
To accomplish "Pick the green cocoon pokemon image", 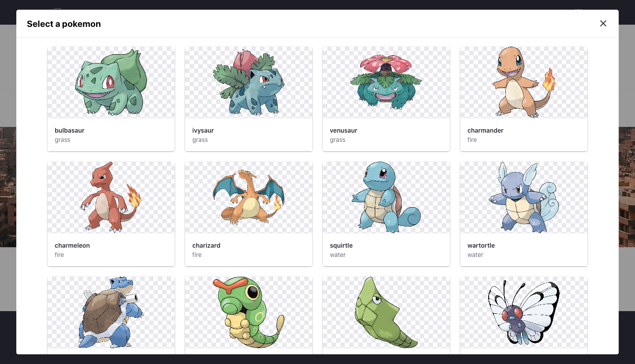I will pyautogui.click(x=386, y=312).
